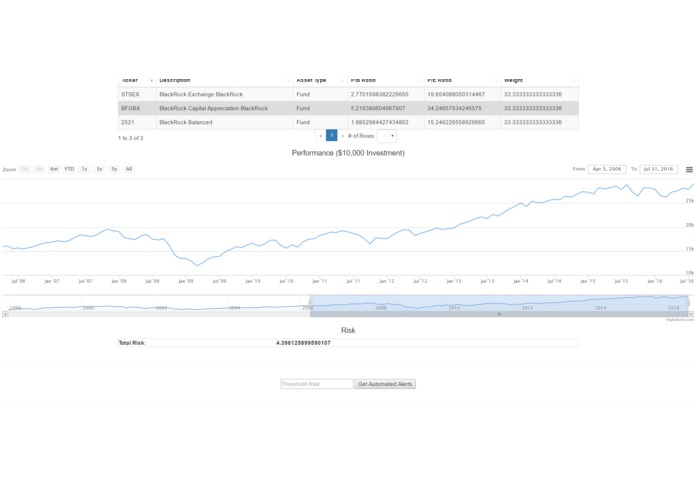Set chart zoom to YTD
The height and width of the screenshot is (494, 695).
(x=69, y=169)
